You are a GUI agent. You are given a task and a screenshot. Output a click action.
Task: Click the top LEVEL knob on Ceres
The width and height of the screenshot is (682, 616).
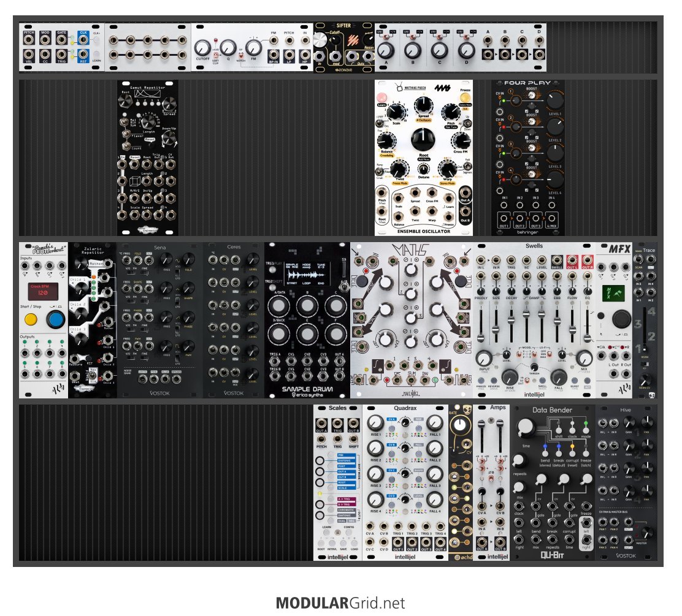tap(253, 260)
